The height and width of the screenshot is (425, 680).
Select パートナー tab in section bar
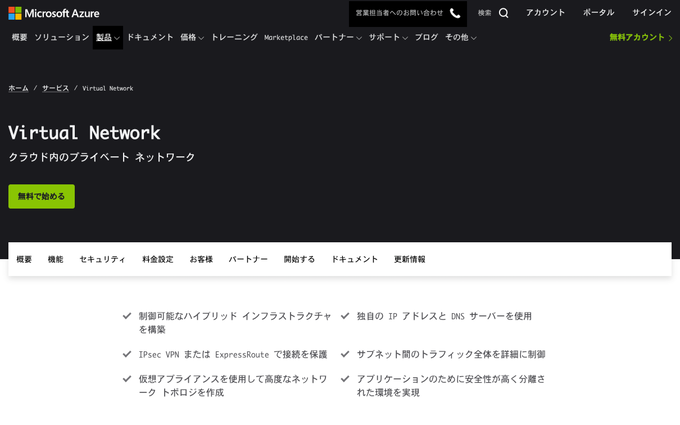point(248,259)
